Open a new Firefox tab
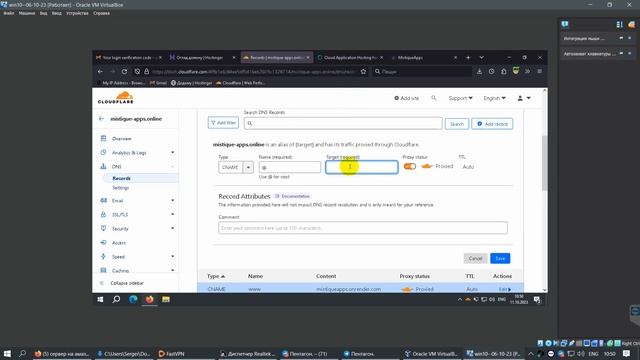This screenshot has width=640, height=360. pos(468,58)
